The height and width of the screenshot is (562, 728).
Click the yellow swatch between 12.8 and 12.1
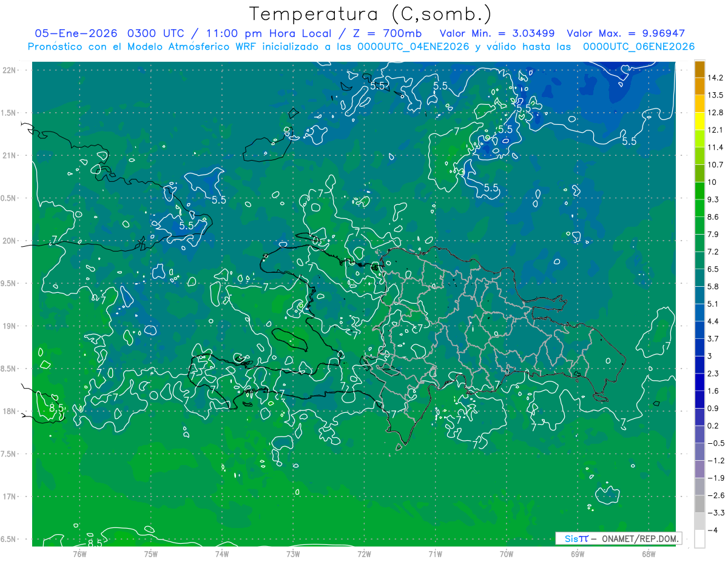coord(699,121)
